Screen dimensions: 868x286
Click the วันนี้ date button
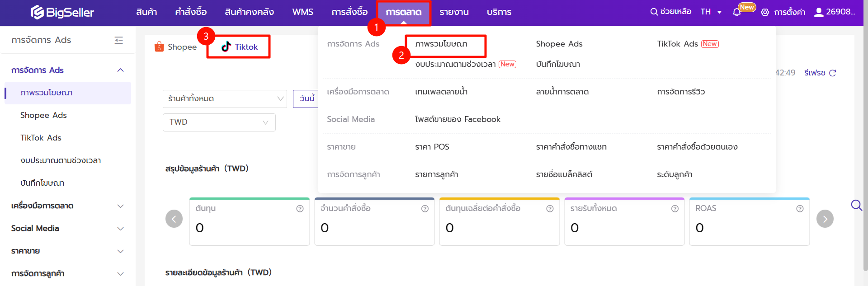307,98
